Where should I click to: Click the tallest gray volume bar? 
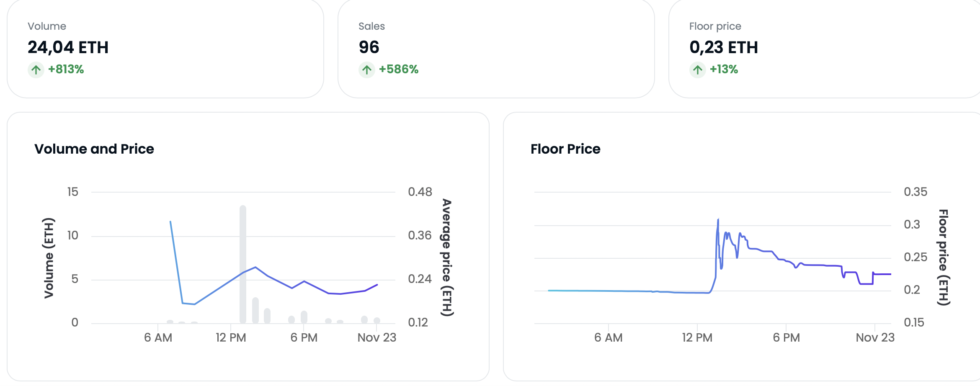[243, 264]
